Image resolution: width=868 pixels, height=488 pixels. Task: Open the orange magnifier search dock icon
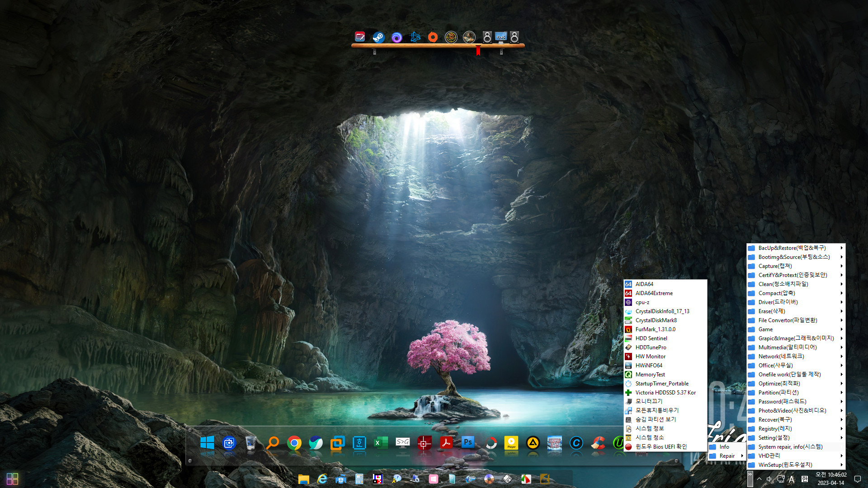tap(273, 443)
